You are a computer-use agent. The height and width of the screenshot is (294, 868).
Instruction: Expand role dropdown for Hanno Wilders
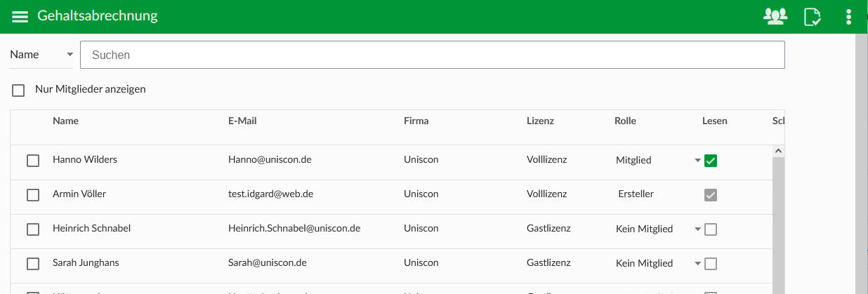(697, 161)
